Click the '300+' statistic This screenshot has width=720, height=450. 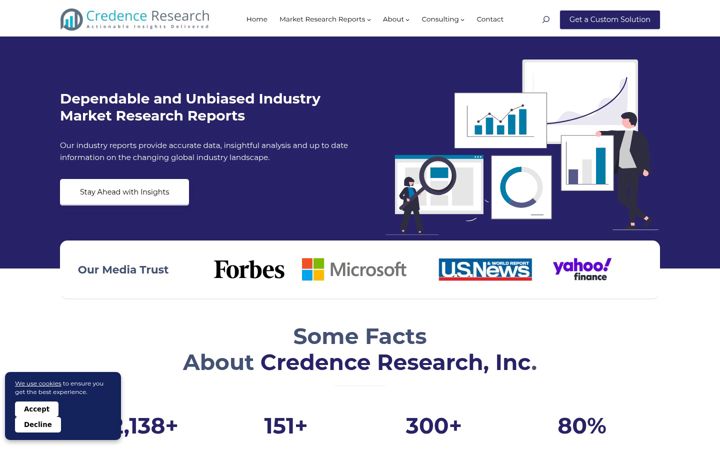(x=433, y=426)
